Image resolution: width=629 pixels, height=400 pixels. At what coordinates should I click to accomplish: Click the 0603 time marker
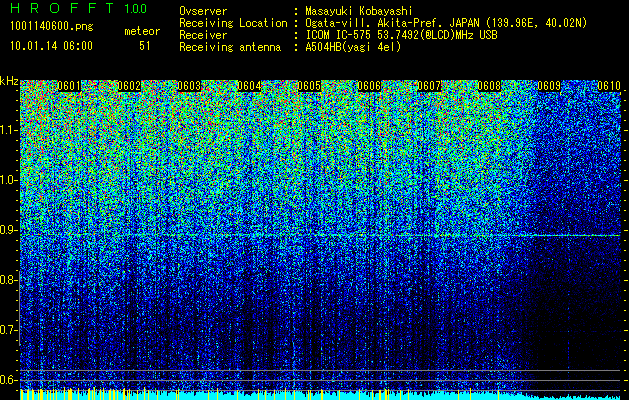pyautogui.click(x=189, y=86)
